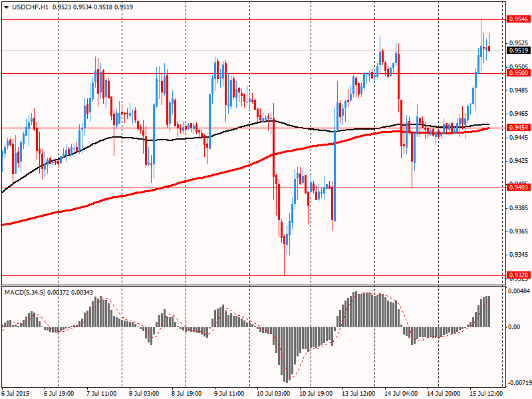Click the 8 Jul 03:00 time label
The width and height of the screenshot is (532, 399).
[x=144, y=394]
